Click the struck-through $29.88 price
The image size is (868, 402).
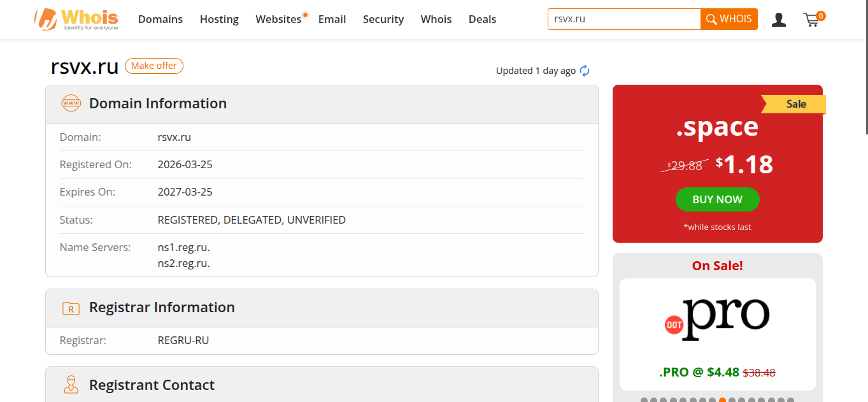pyautogui.click(x=685, y=166)
